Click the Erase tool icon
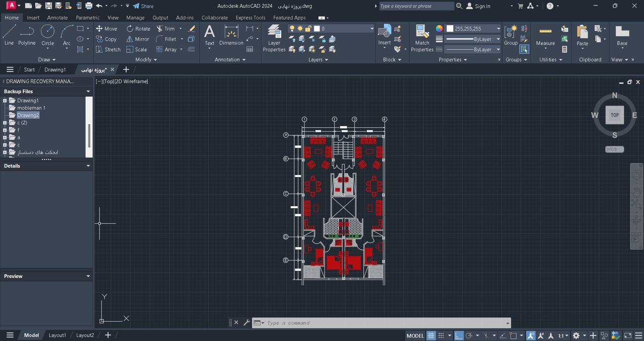The width and height of the screenshot is (644, 341). 192,29
